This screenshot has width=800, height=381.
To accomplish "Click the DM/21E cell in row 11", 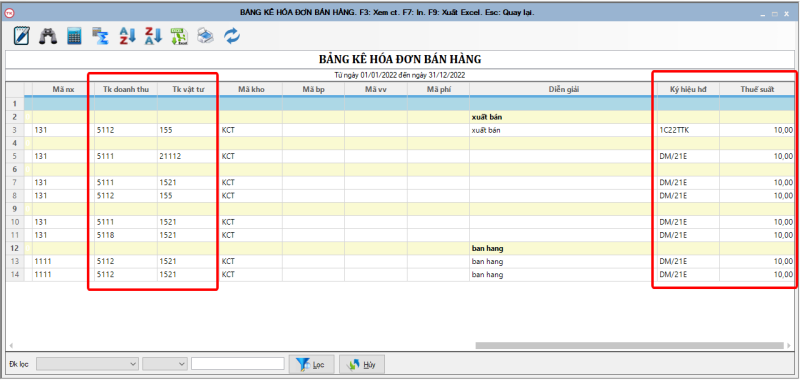I will pyautogui.click(x=688, y=235).
